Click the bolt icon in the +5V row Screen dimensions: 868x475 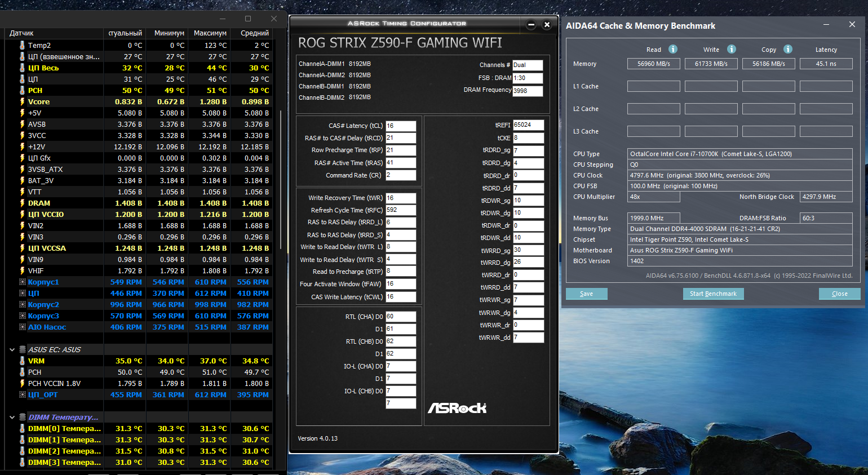coord(22,113)
